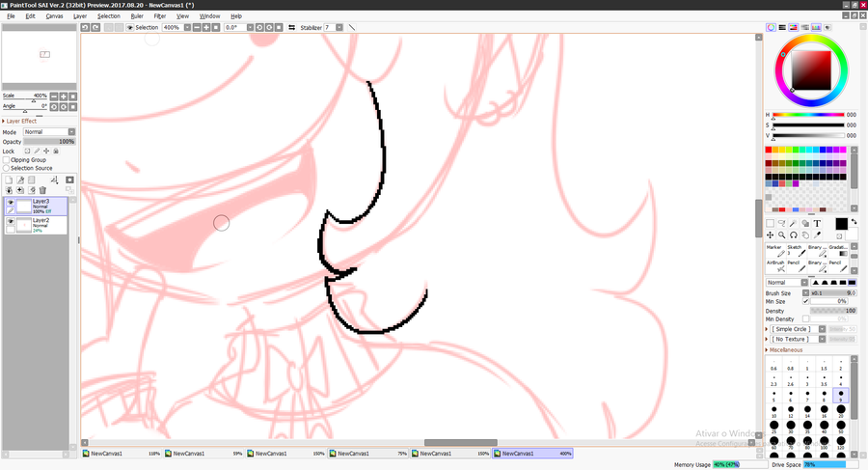Select the Zoom magnifier tool
The image size is (868, 470).
point(781,235)
